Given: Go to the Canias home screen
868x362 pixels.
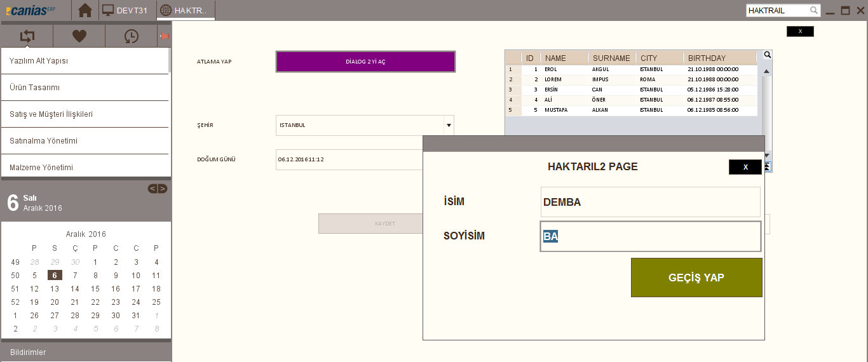Looking at the screenshot, I should 85,10.
